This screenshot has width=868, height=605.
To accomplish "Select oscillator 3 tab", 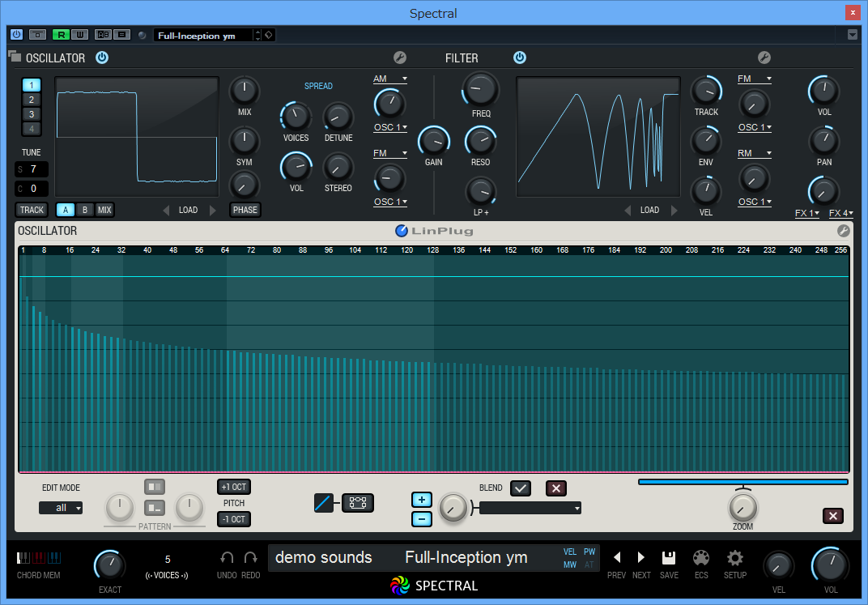I will point(32,114).
